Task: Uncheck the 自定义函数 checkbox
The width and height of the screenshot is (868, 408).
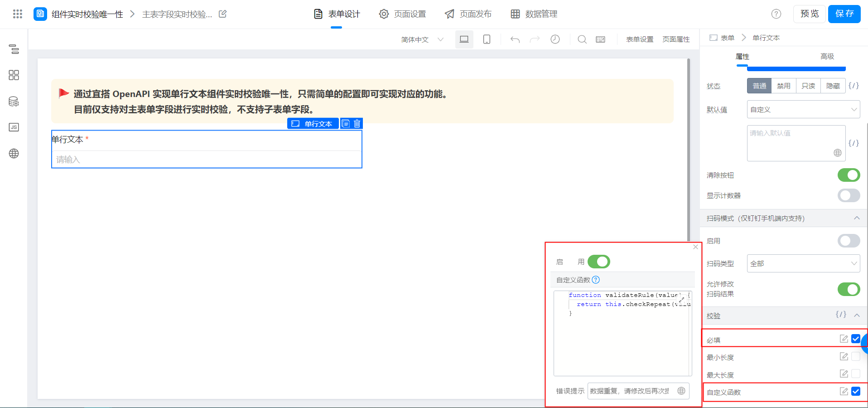Action: 856,391
